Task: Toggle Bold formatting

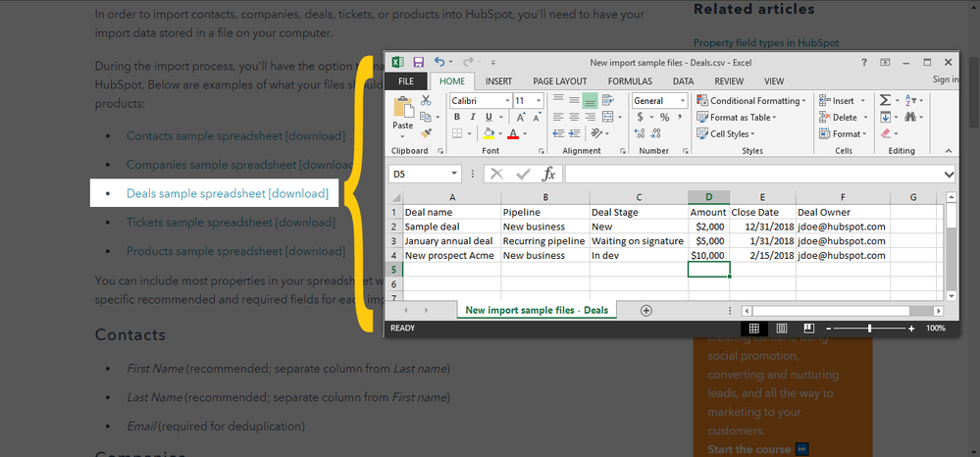Action: 457,117
